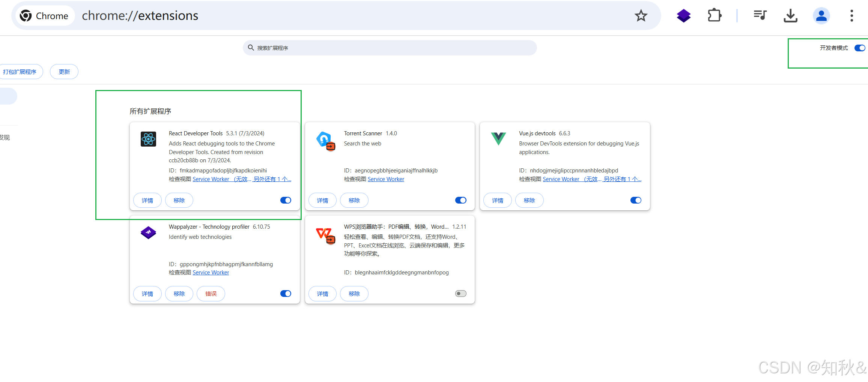
Task: Click Wappalyzer - Technology profiler title
Action: point(209,227)
